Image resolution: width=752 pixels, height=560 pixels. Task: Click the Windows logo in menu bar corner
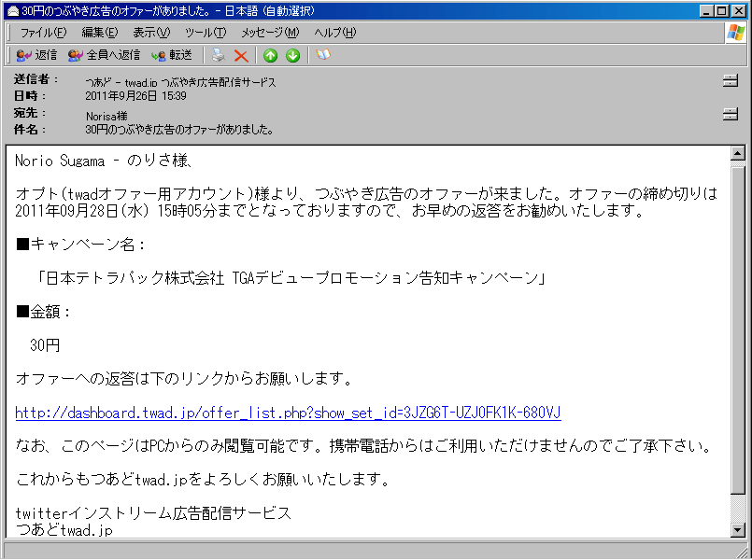736,33
